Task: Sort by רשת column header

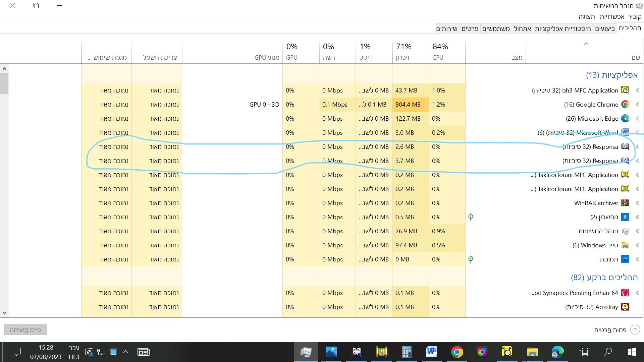Action: click(x=337, y=52)
